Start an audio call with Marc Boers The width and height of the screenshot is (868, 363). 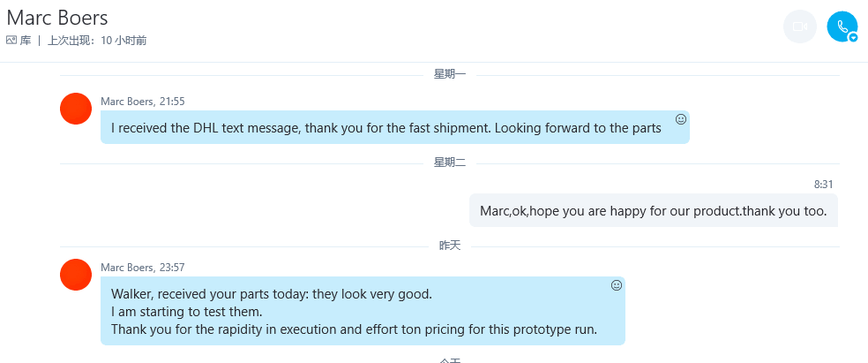(841, 26)
